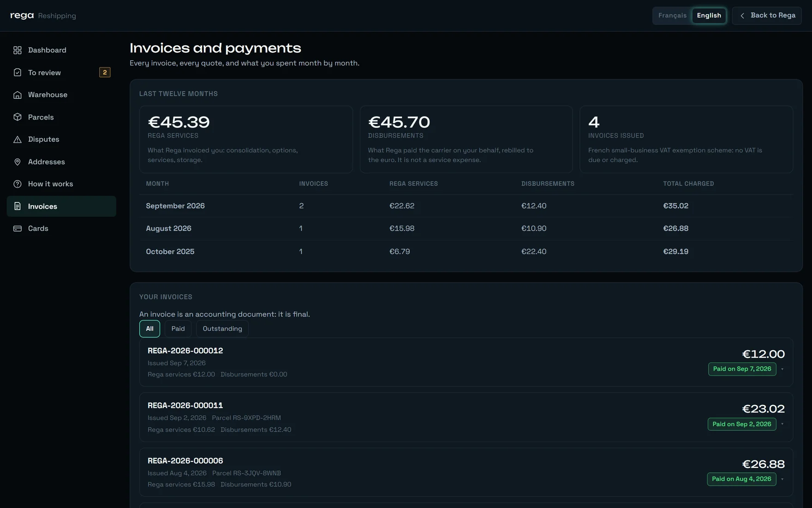
Task: Open Cards page
Action: tap(61, 229)
